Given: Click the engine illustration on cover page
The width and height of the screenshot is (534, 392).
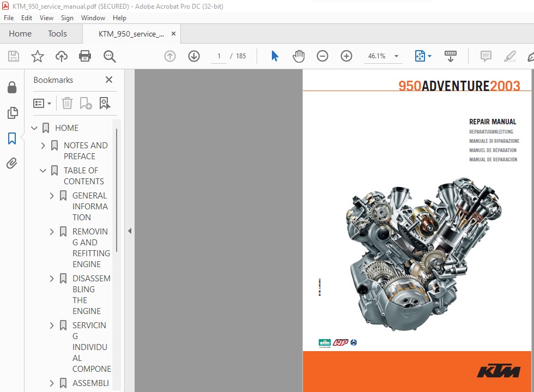Looking at the screenshot, I should pyautogui.click(x=423, y=254).
